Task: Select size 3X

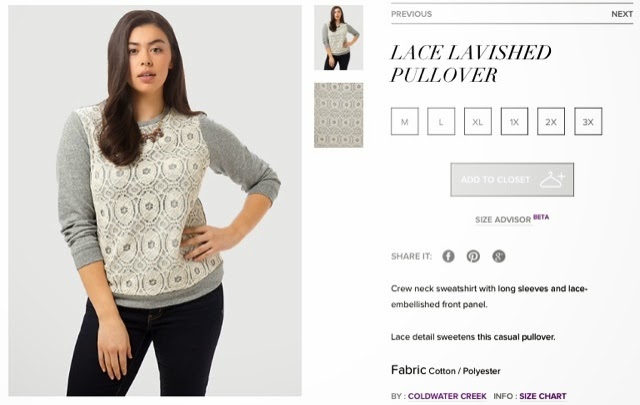Action: pos(588,121)
